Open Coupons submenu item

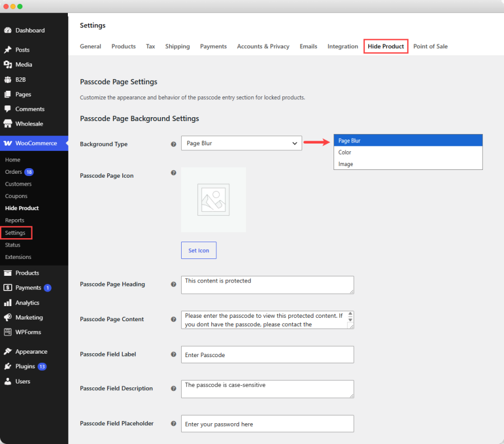16,196
